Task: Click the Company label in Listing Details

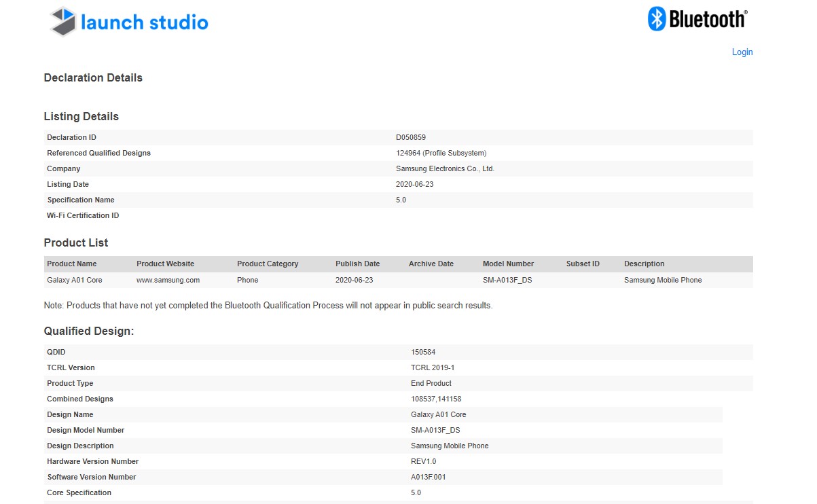Action: tap(63, 169)
